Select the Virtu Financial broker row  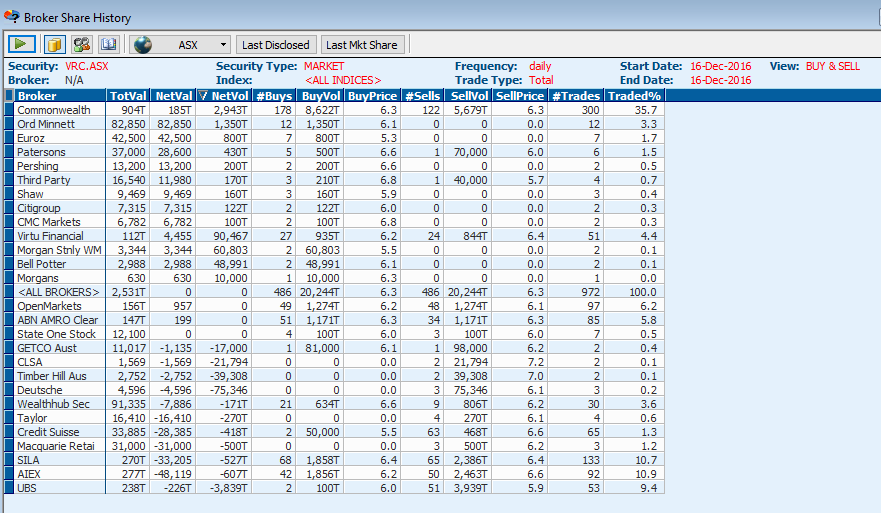pos(335,236)
